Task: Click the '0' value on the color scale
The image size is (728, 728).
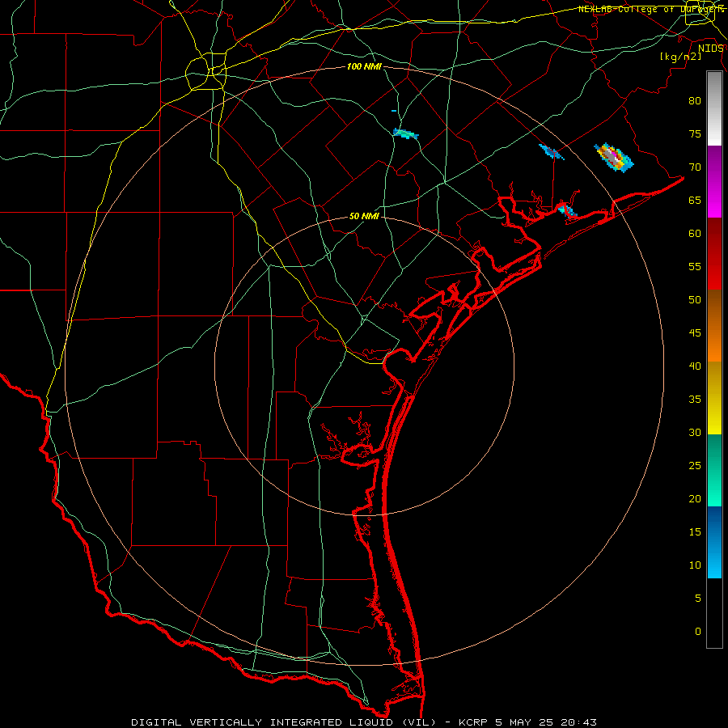Action: click(x=698, y=632)
